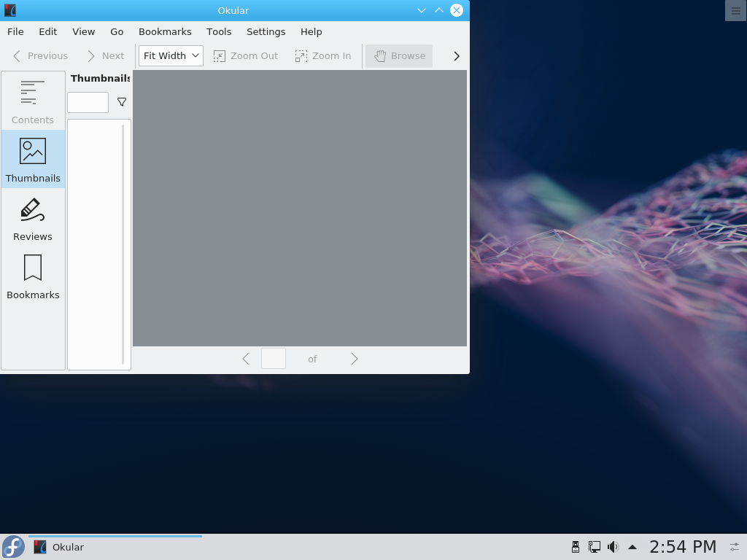
Task: Open the Tools menu
Action: tap(219, 32)
